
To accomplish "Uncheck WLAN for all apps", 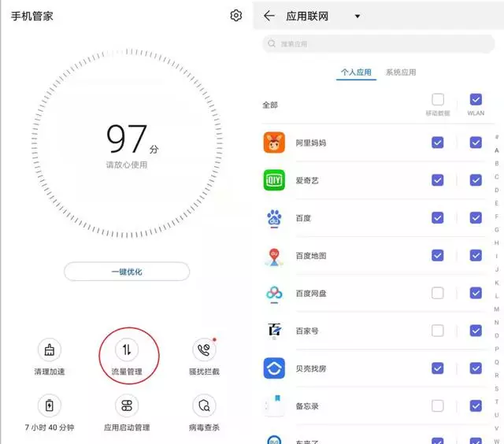I will (x=476, y=99).
